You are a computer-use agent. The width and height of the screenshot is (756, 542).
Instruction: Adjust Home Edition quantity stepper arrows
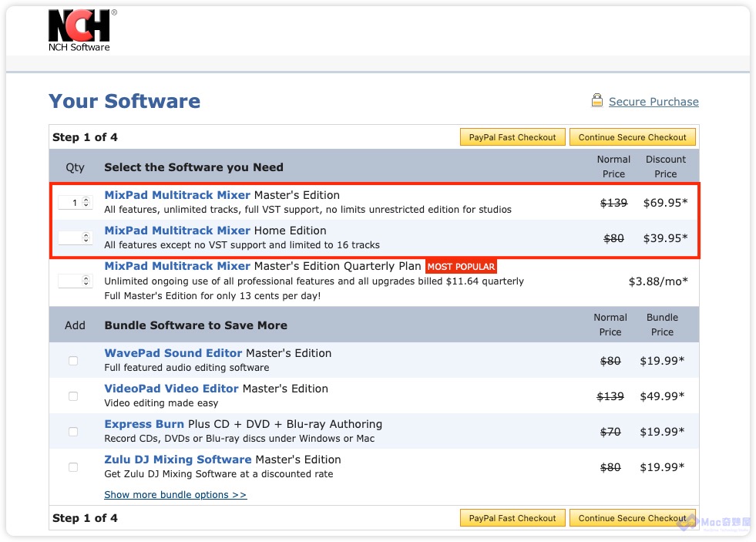point(86,237)
